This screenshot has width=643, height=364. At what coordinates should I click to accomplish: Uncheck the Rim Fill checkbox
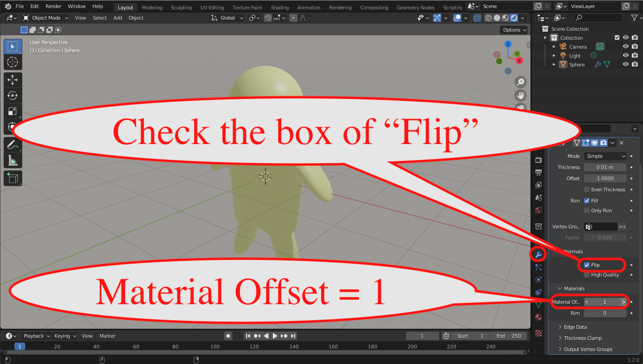click(x=587, y=201)
